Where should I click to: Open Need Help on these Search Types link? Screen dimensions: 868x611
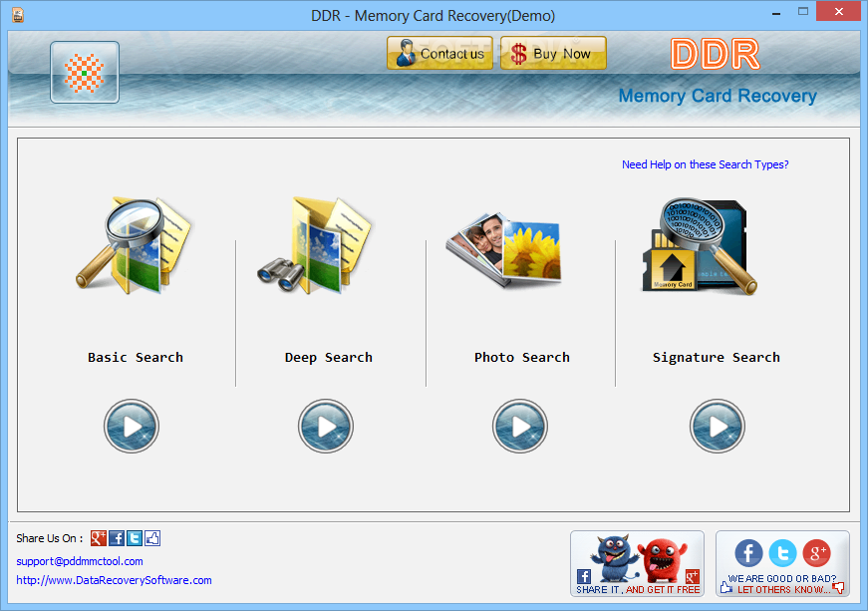[705, 164]
